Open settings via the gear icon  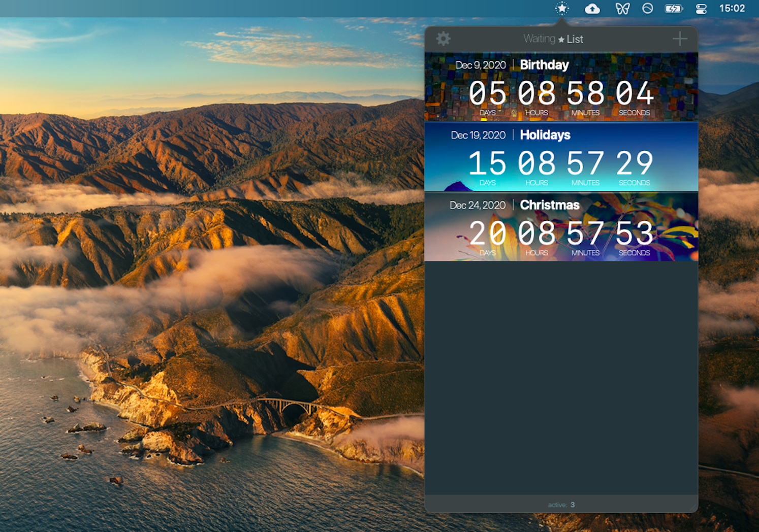pyautogui.click(x=443, y=38)
